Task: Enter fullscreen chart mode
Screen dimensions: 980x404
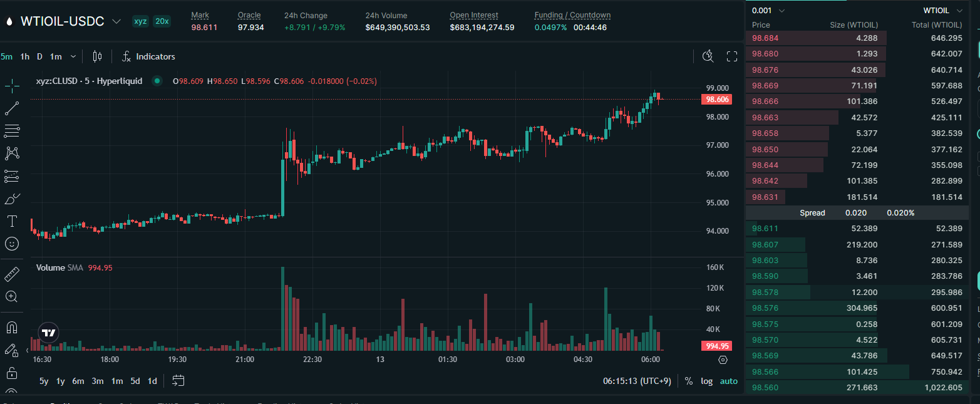Action: pos(731,56)
